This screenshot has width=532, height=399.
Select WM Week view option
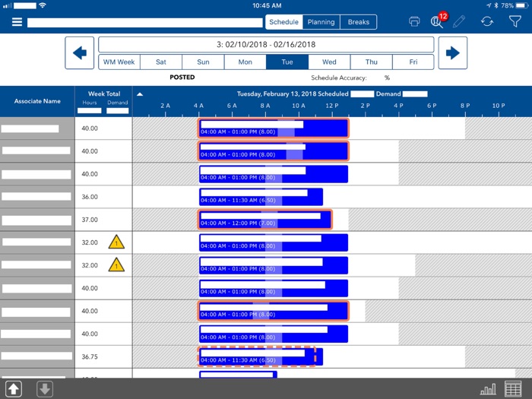tap(119, 62)
